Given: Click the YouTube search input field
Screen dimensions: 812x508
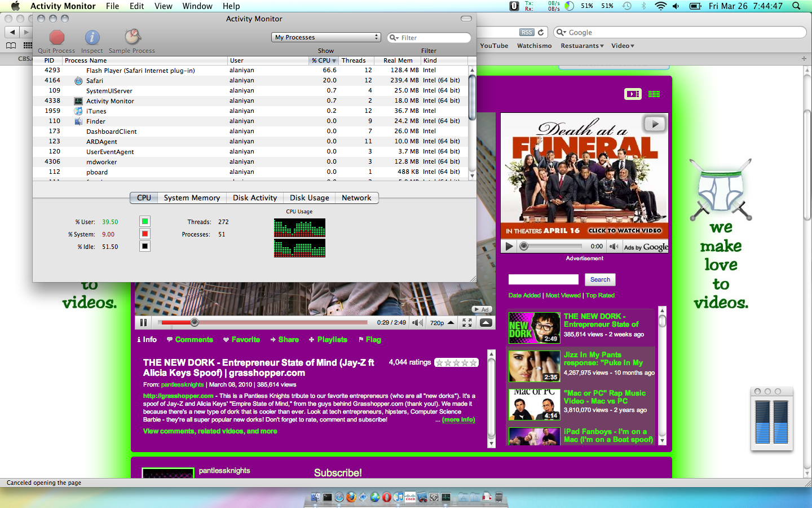Looking at the screenshot, I should [544, 279].
